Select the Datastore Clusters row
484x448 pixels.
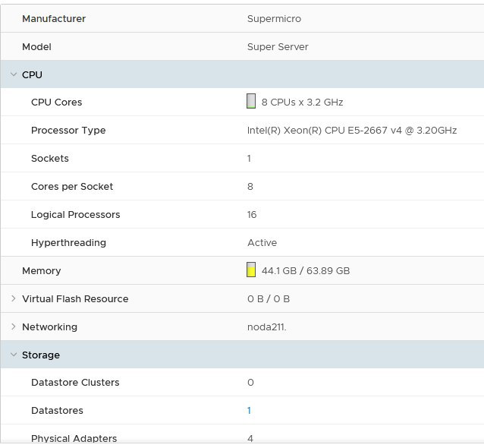(x=242, y=383)
